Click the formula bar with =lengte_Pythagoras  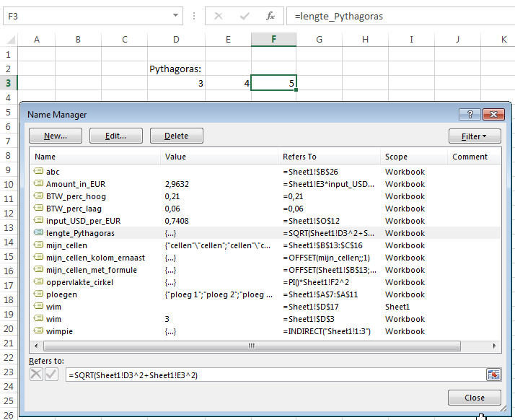(401, 16)
